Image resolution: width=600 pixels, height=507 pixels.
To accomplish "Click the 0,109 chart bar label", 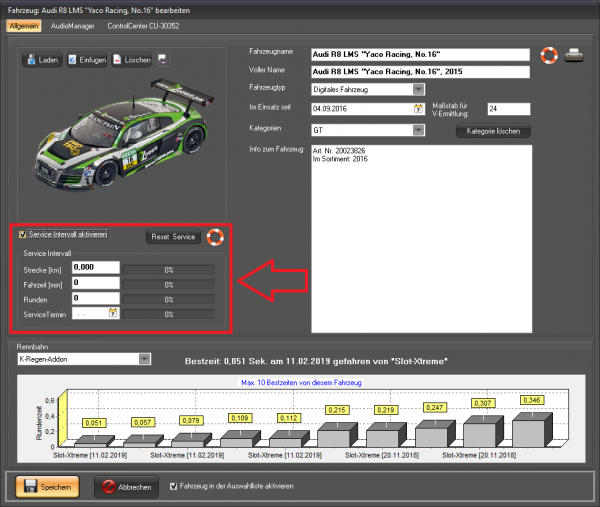I will pyautogui.click(x=240, y=418).
